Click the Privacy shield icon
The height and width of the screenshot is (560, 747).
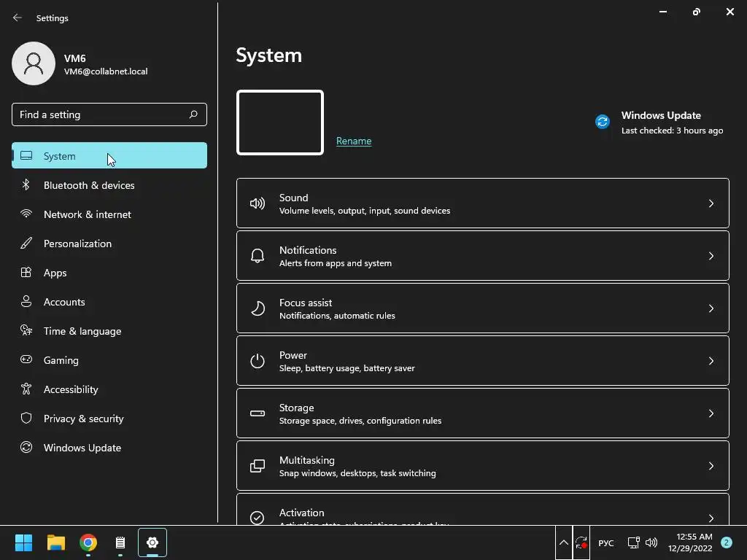click(x=26, y=418)
